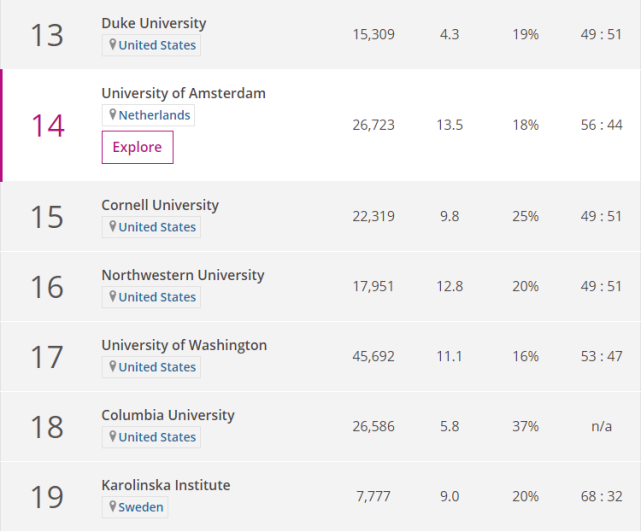
Task: Click the pin icon under Columbia University
Action: click(113, 437)
